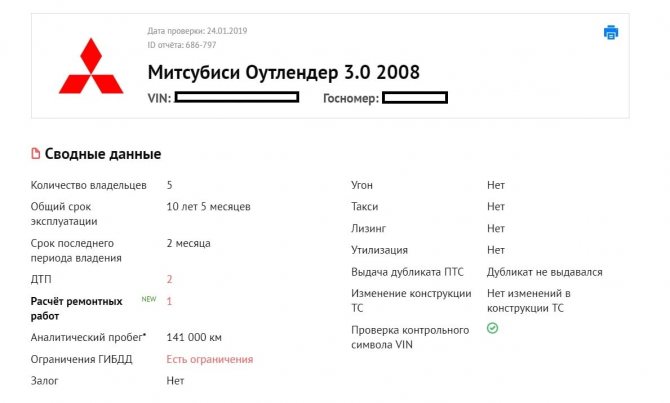The height and width of the screenshot is (403, 670).
Task: Click the red Mitsubishi logo
Action: [x=91, y=66]
